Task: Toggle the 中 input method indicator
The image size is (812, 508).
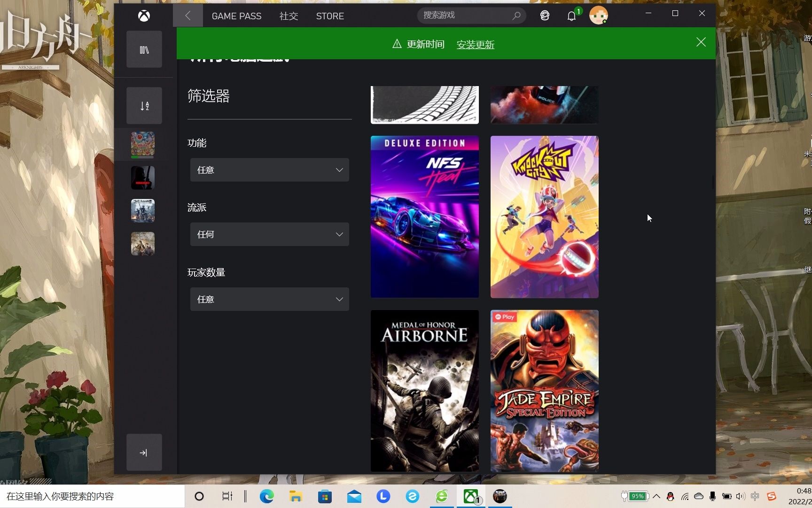Action: coord(755,496)
